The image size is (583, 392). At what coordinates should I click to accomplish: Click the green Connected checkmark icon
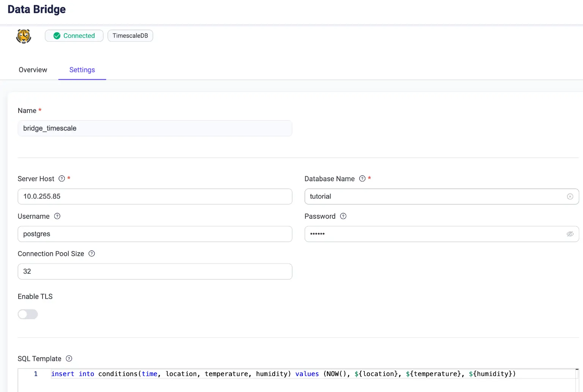[57, 36]
